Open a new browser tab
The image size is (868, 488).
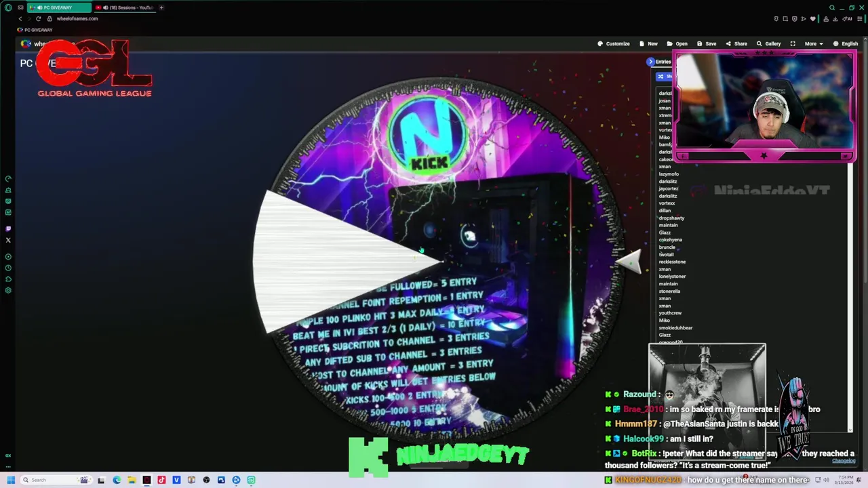[161, 7]
